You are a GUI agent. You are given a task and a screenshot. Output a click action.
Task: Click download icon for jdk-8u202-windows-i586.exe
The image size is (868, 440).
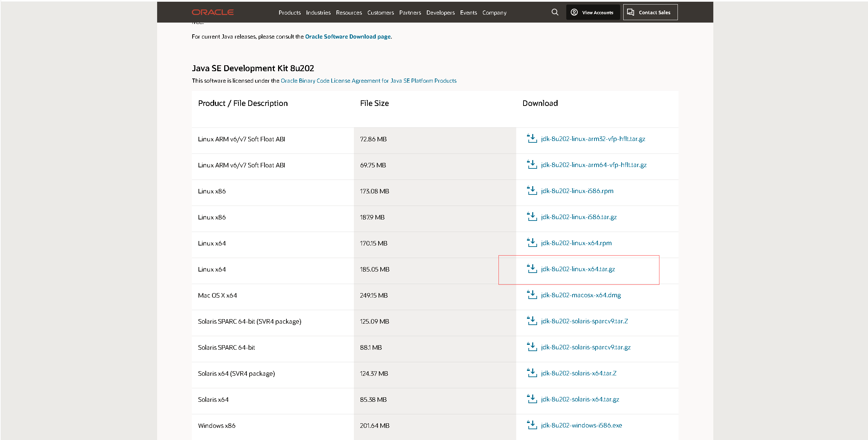532,425
